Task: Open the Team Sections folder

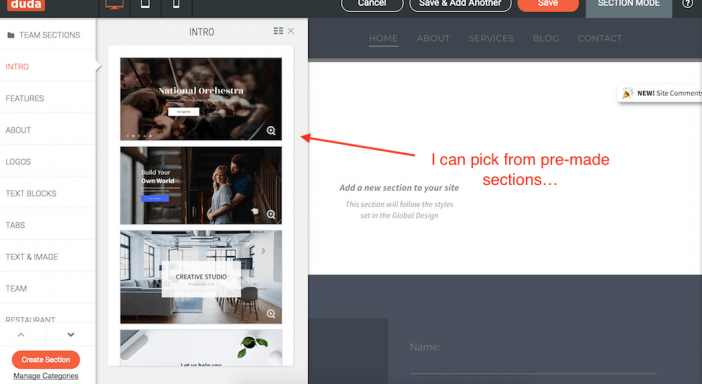Action: click(44, 35)
